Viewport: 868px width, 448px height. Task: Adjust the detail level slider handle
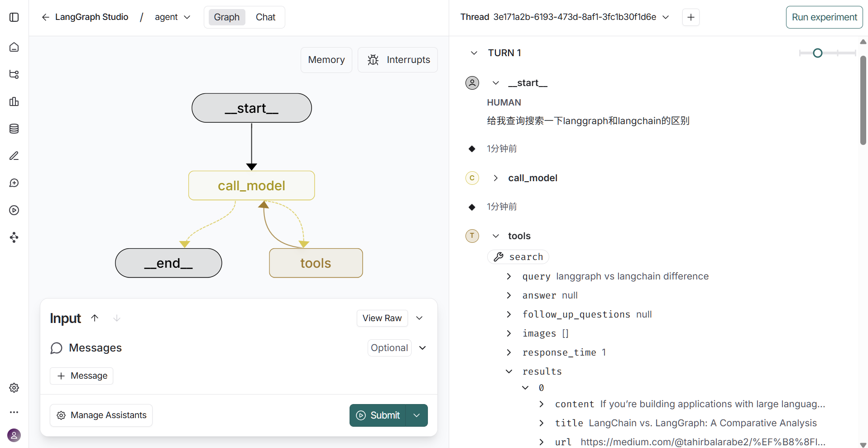pos(818,53)
